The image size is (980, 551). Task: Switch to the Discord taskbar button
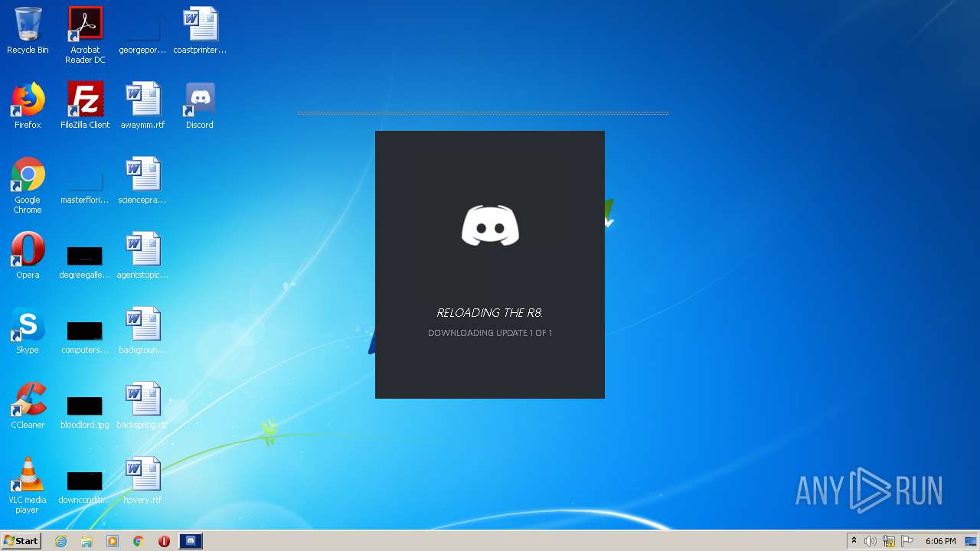pos(191,541)
